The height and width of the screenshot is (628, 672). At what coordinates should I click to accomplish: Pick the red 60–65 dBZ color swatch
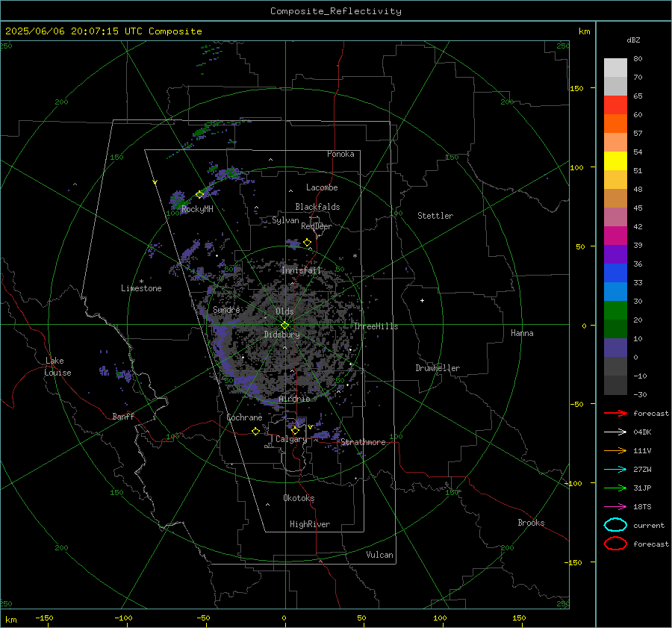(615, 105)
